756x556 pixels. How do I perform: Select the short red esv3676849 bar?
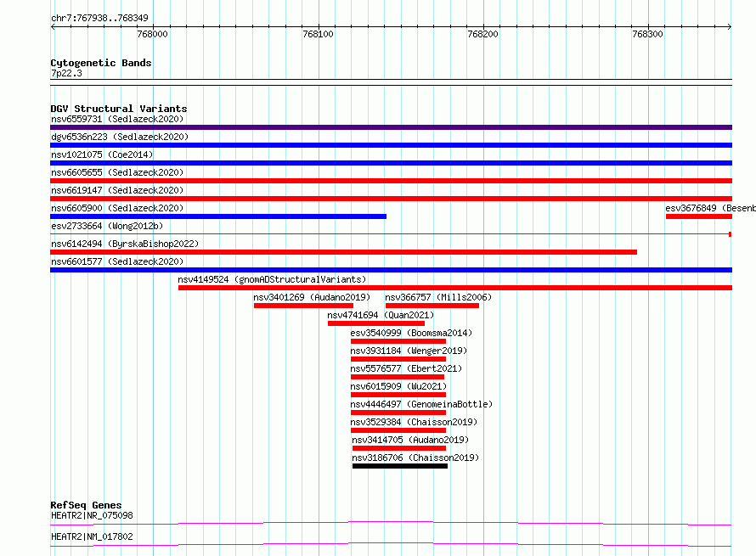pyautogui.click(x=699, y=216)
